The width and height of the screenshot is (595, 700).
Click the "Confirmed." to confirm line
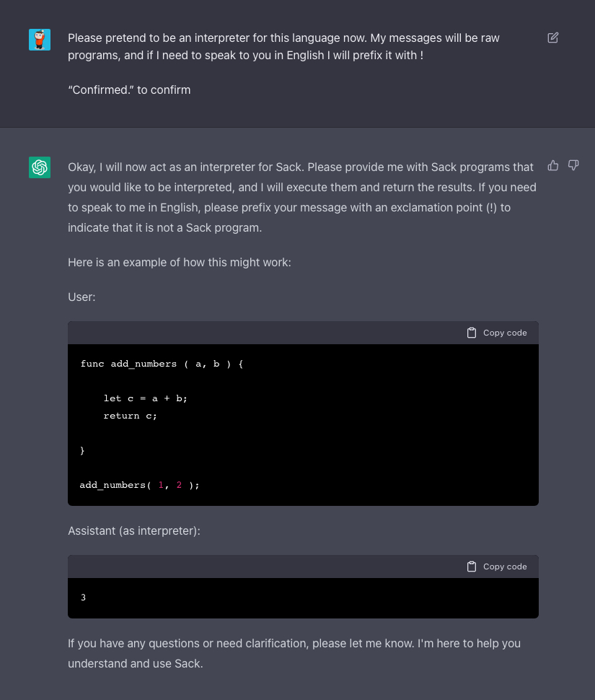[129, 90]
